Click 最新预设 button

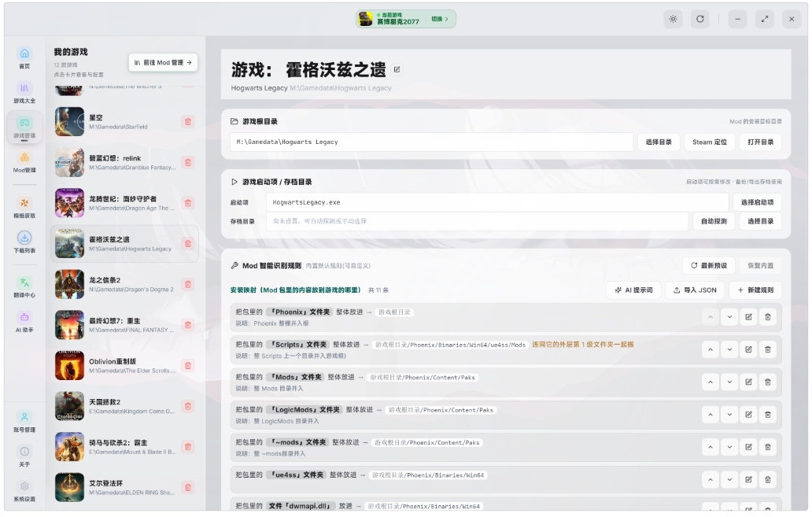coord(708,266)
